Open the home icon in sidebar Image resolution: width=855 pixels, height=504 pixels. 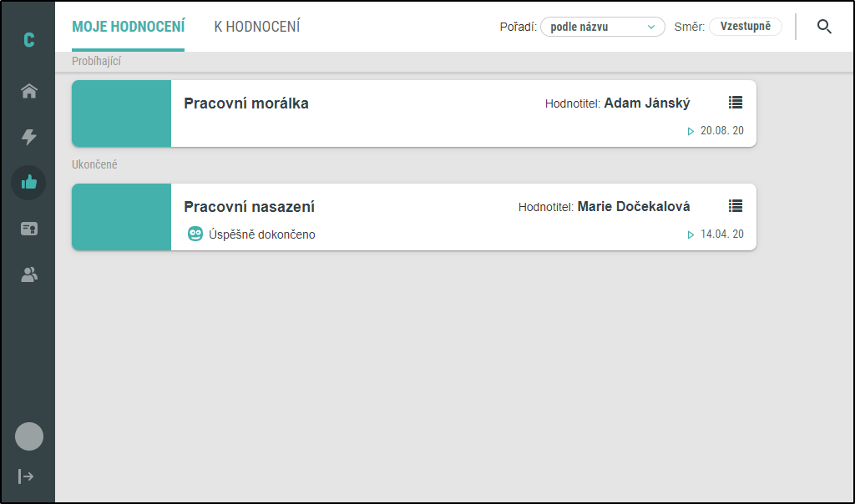click(x=29, y=90)
